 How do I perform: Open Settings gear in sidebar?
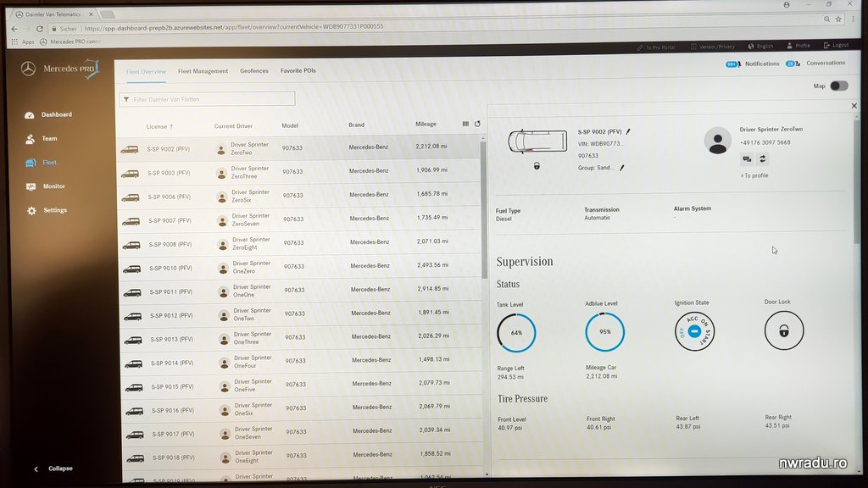point(31,211)
